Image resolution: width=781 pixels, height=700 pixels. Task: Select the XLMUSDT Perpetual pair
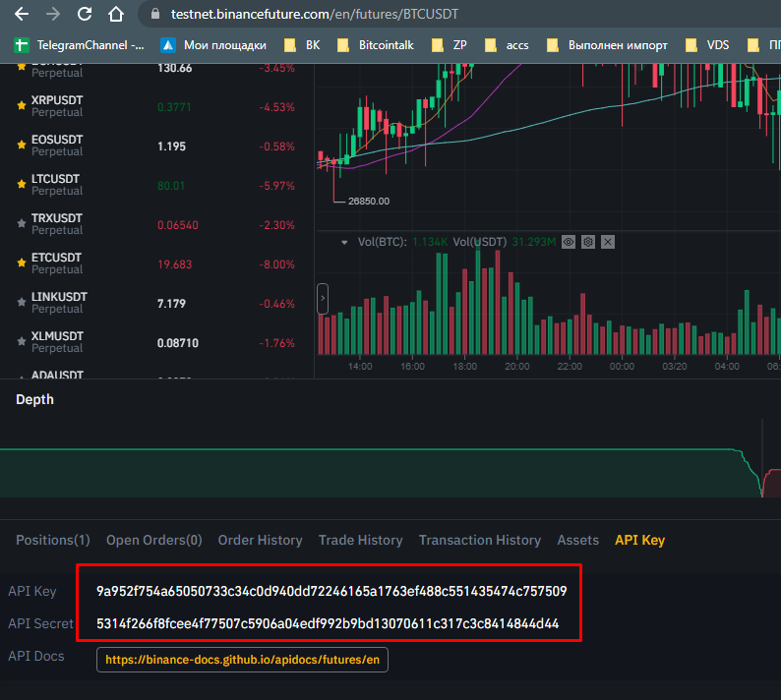click(57, 342)
